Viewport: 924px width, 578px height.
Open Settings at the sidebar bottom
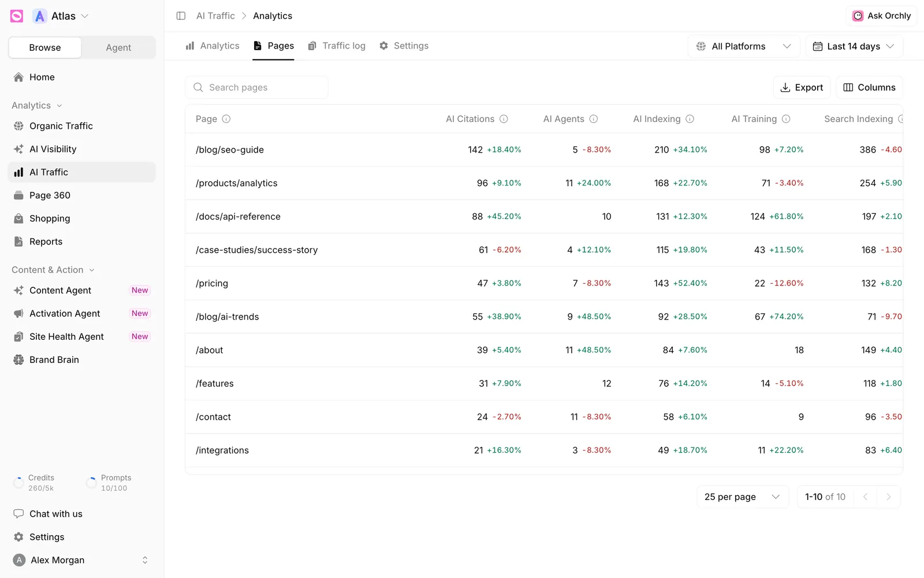click(82, 537)
